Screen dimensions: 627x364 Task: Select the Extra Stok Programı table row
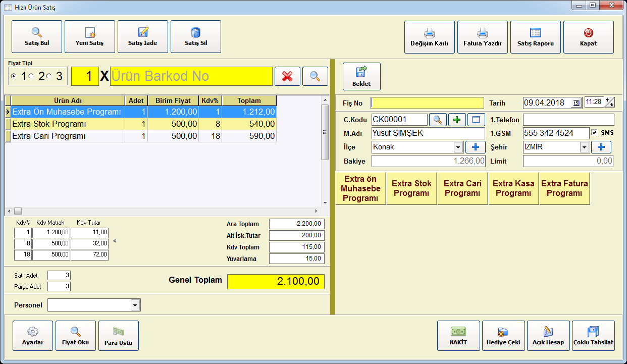(x=141, y=124)
